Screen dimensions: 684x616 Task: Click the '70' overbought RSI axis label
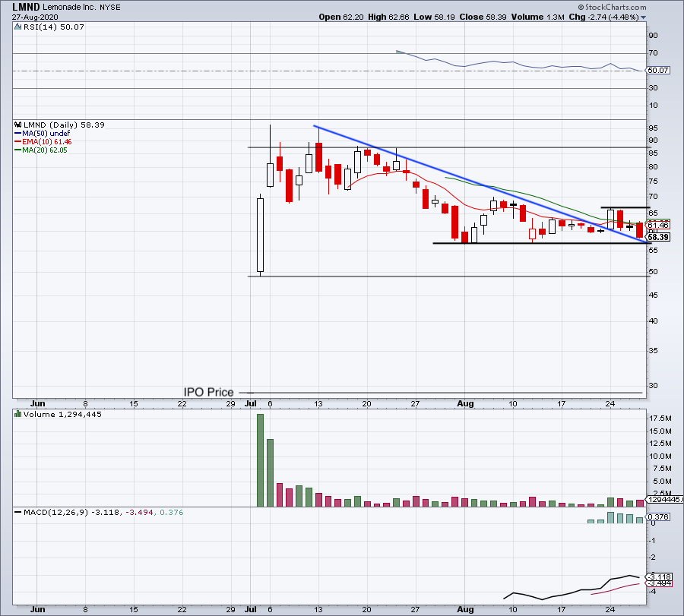[653, 53]
